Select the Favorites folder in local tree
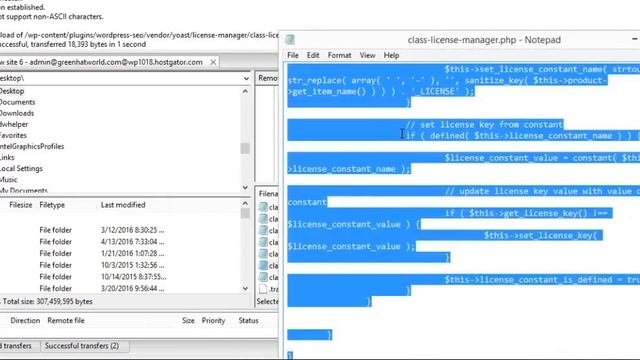This screenshot has width=640, height=360. 13,135
